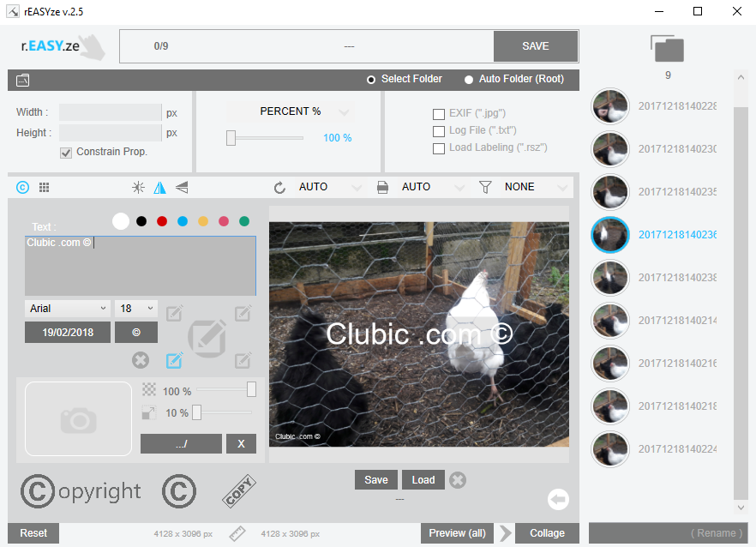Choose the 'Copyright' word logo preset
The height and width of the screenshot is (547, 756).
(x=81, y=491)
